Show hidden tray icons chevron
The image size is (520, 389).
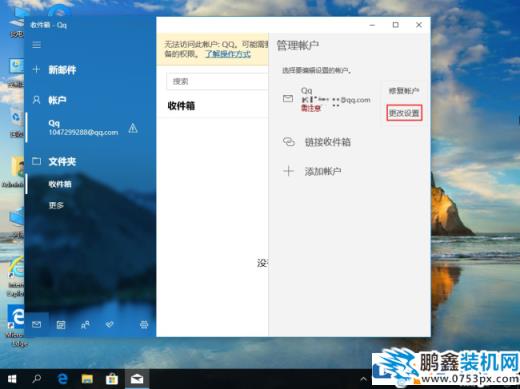pos(364,379)
